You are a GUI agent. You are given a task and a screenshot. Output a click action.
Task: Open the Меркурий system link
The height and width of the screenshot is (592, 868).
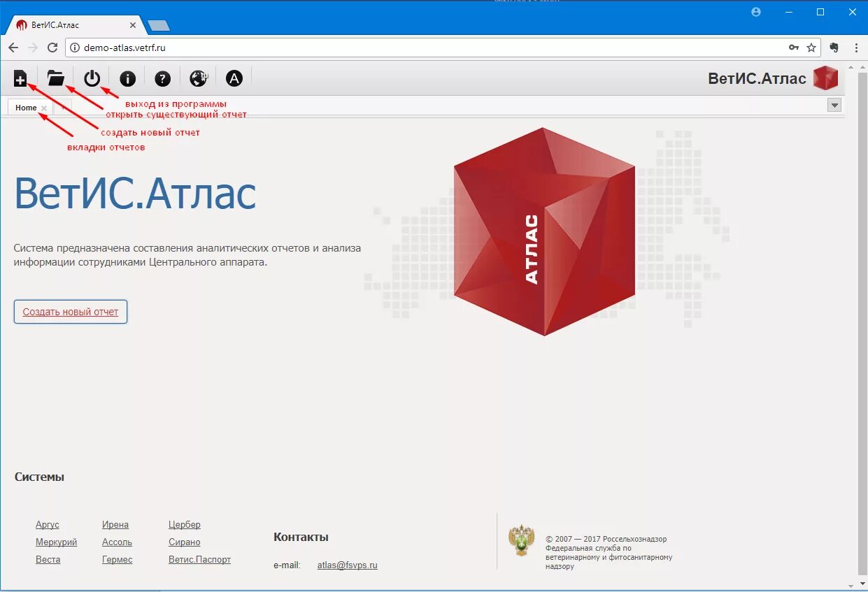click(x=57, y=542)
